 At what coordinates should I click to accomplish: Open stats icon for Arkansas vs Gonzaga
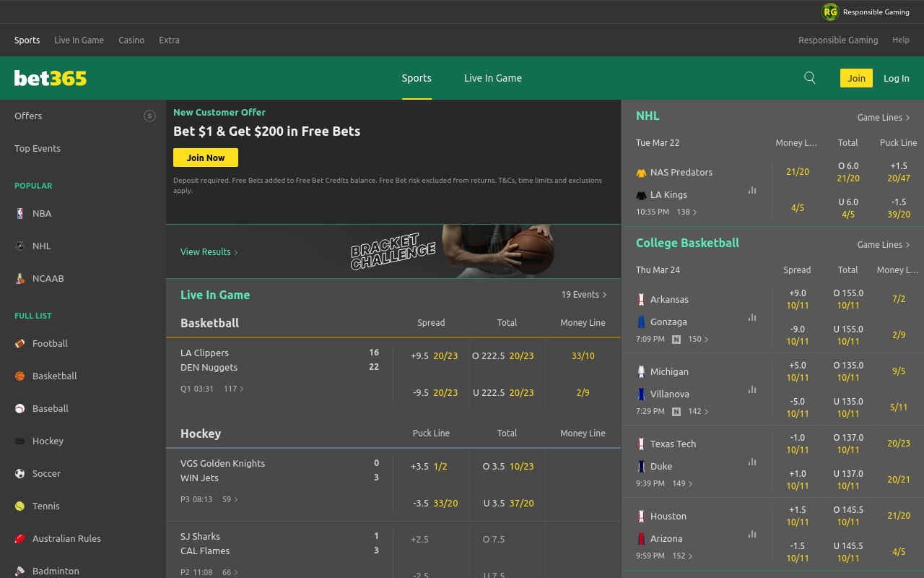752,317
